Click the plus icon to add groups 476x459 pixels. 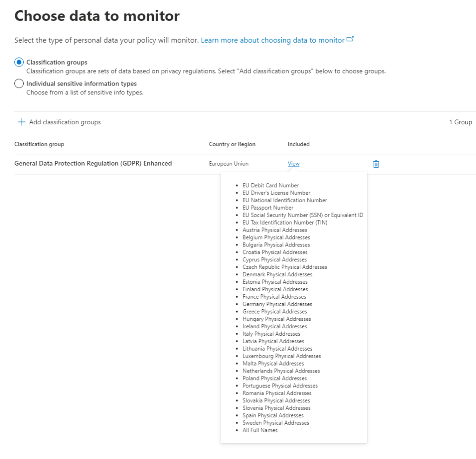point(21,122)
